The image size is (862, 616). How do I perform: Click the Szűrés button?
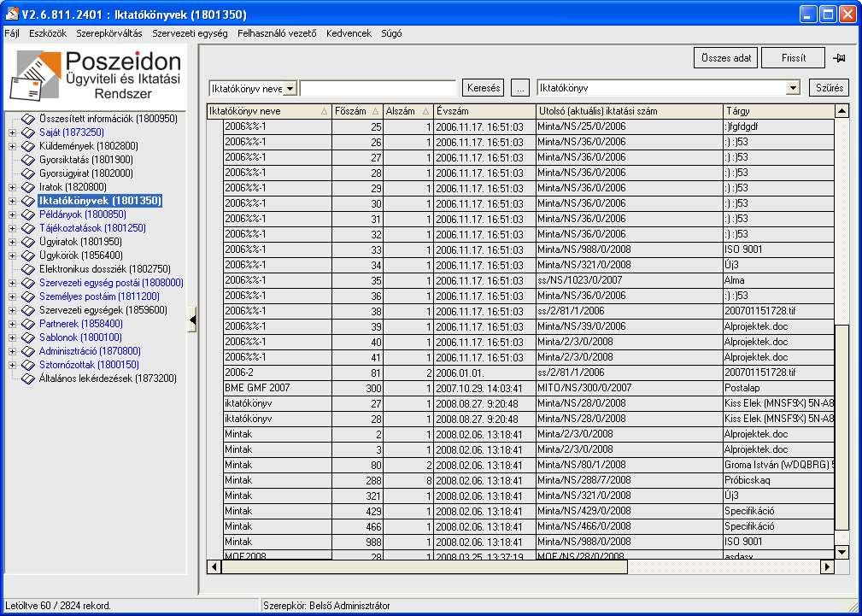(x=830, y=88)
